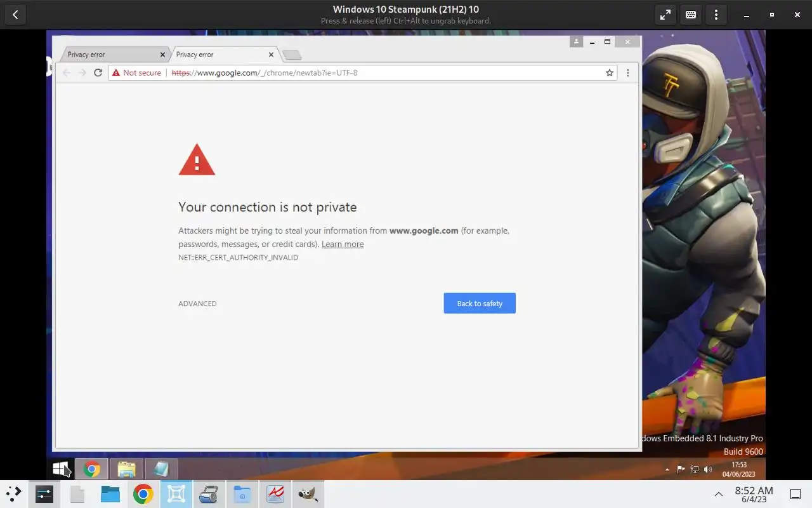
Task: Open the Boxes three-dot options menu
Action: click(716, 15)
